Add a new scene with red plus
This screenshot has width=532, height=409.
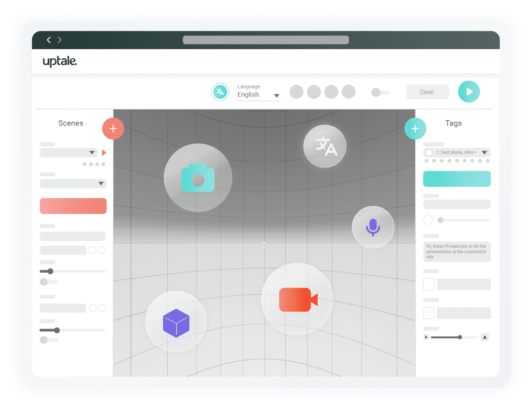[113, 129]
